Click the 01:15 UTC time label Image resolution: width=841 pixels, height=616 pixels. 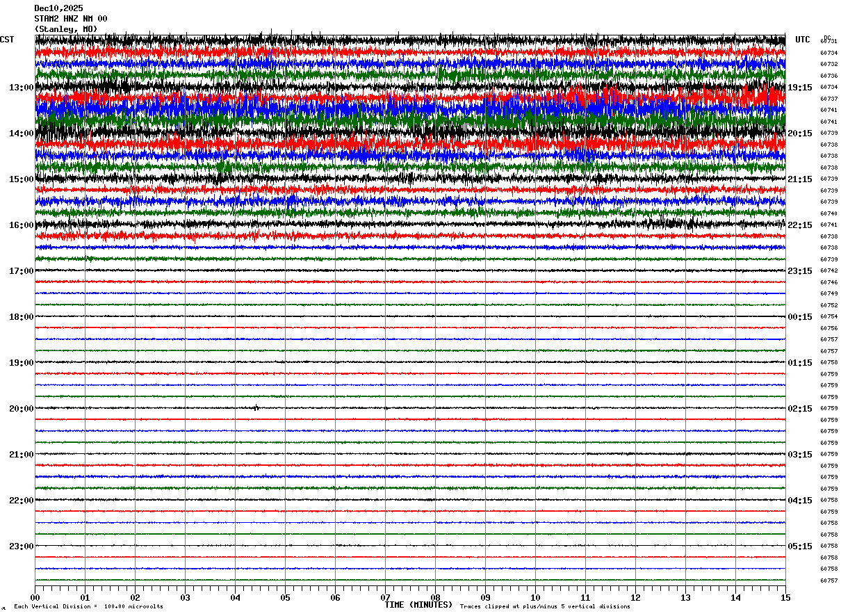[799, 363]
